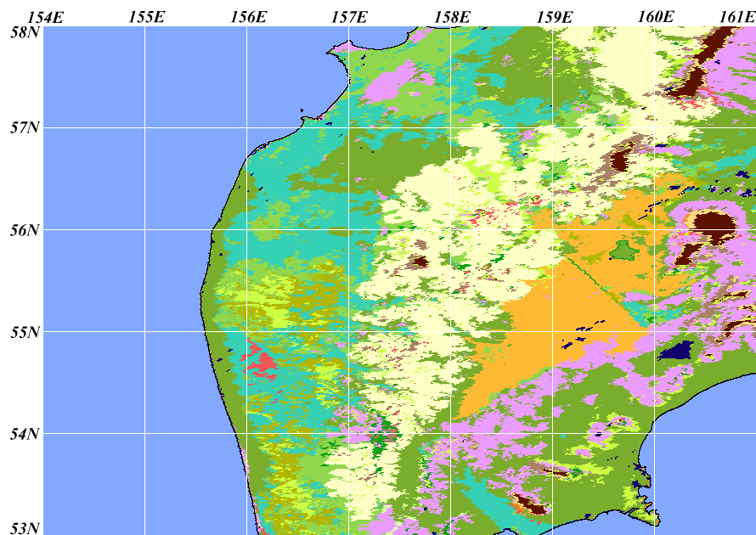The image size is (756, 535).
Task: Click the 58N latitude label
Action: pos(25,33)
